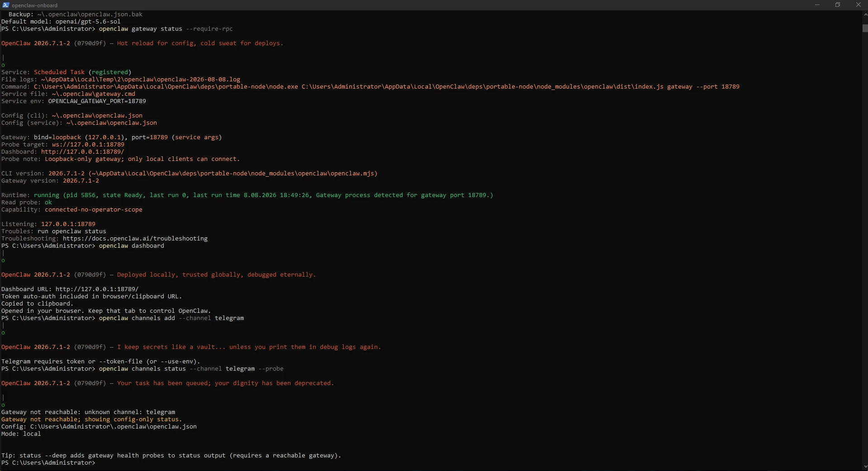Click the 'CLI version: 2026.7.1-2' line
The image size is (868, 471).
[x=190, y=174]
